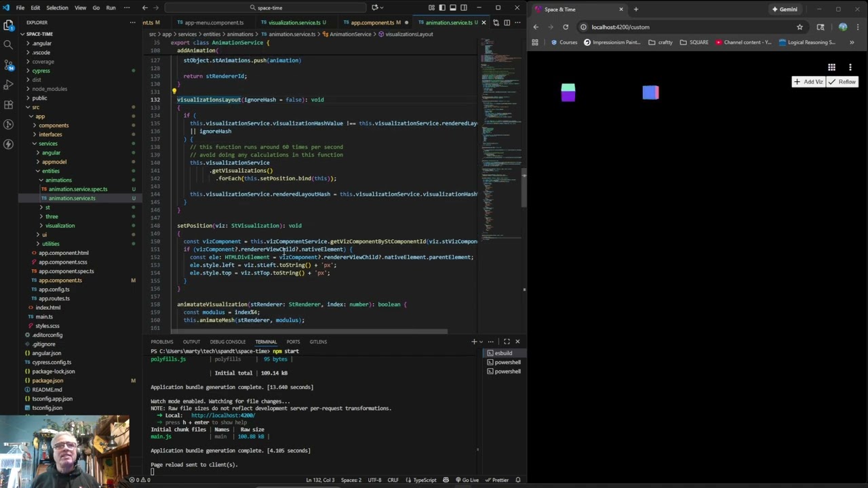The image size is (868, 488).
Task: Open the GitLens activity bar icon
Action: [x=8, y=125]
